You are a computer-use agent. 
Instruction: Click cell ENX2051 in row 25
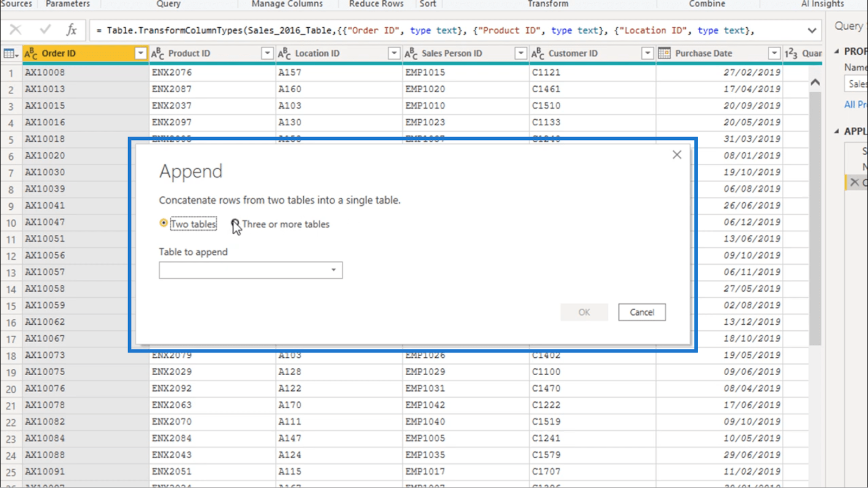click(x=212, y=472)
